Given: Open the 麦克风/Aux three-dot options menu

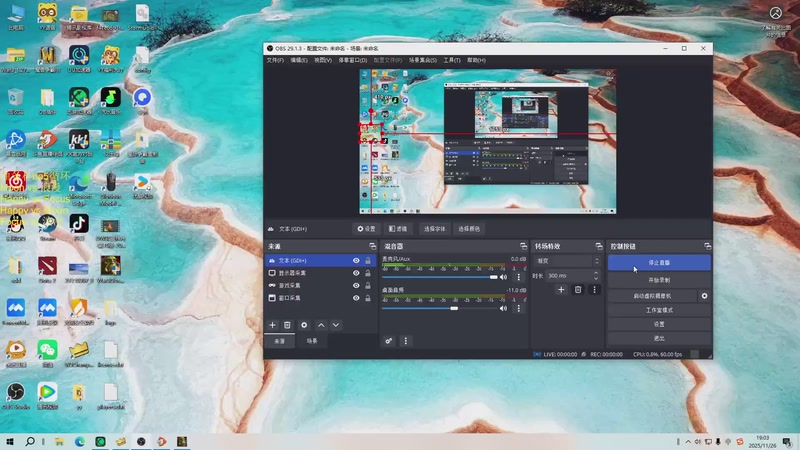Looking at the screenshot, I should 519,277.
